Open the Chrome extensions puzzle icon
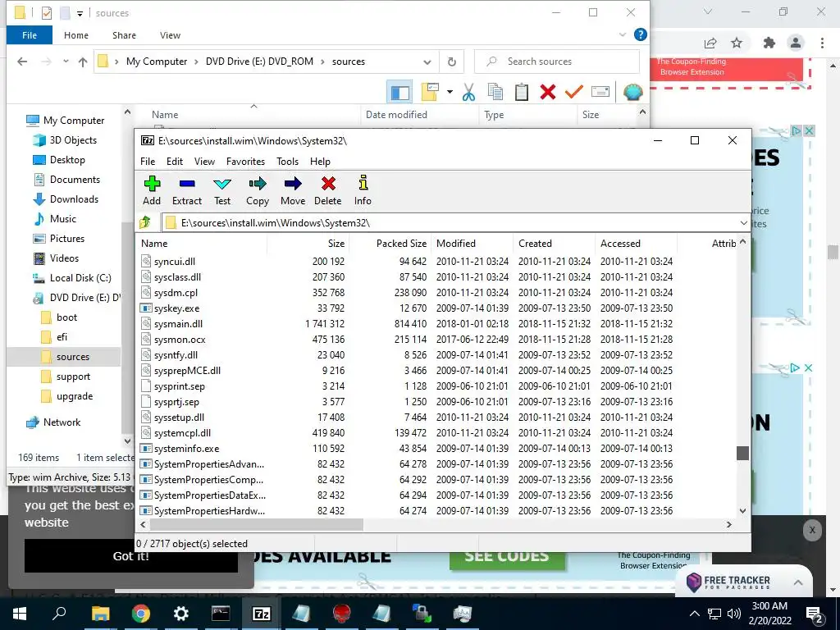Screen dimensions: 840x630 pos(769,43)
